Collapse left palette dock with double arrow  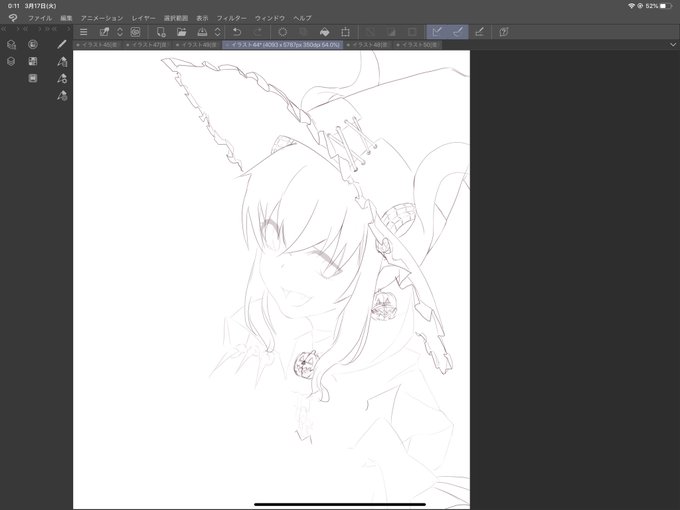pyautogui.click(x=4, y=29)
